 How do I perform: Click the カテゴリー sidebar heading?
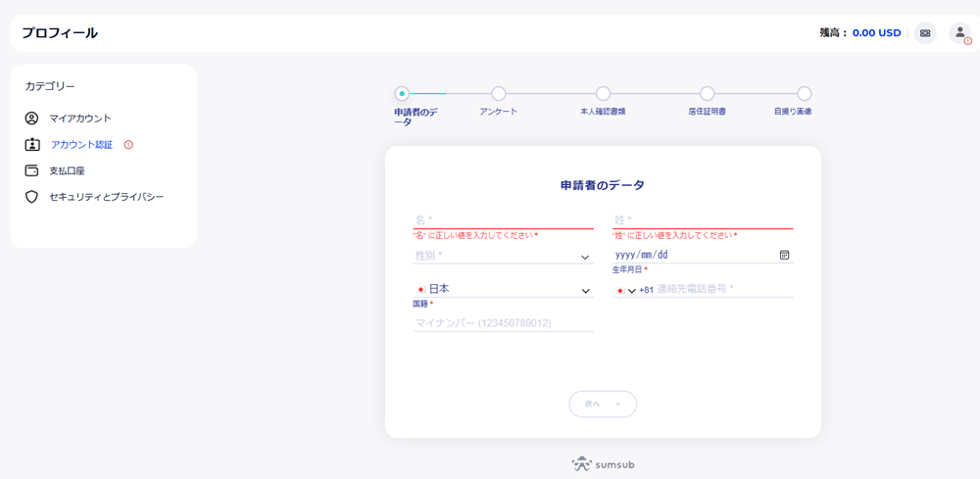[x=50, y=86]
